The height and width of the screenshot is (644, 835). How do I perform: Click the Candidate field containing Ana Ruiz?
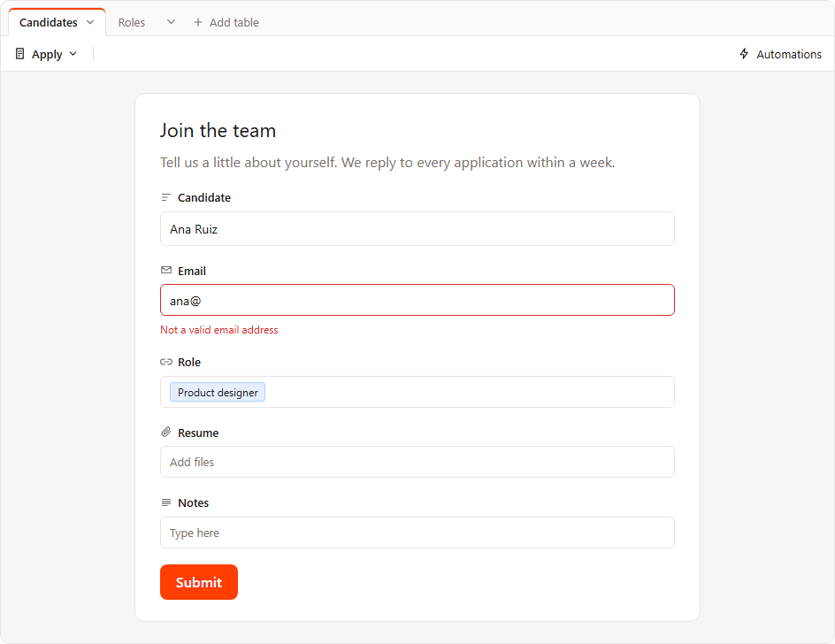[417, 229]
